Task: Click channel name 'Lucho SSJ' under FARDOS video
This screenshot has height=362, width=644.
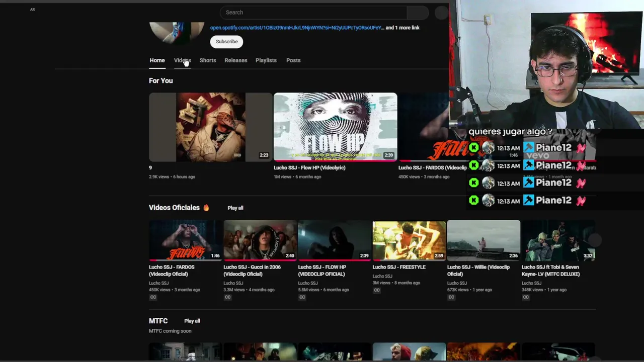Action: (159, 283)
